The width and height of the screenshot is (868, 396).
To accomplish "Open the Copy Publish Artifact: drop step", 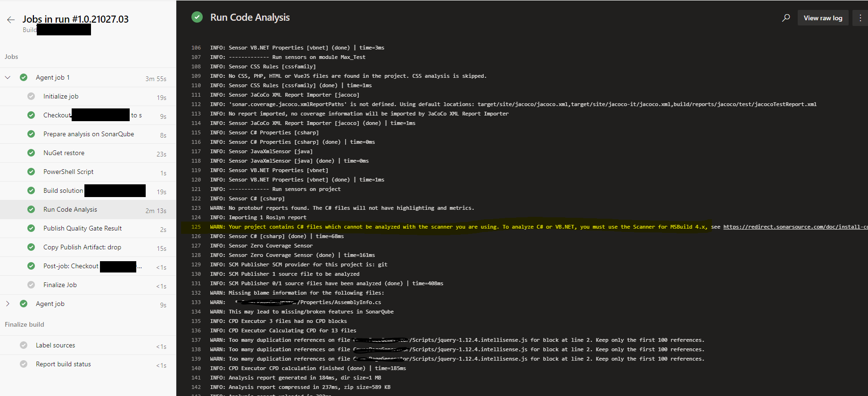I will click(82, 247).
